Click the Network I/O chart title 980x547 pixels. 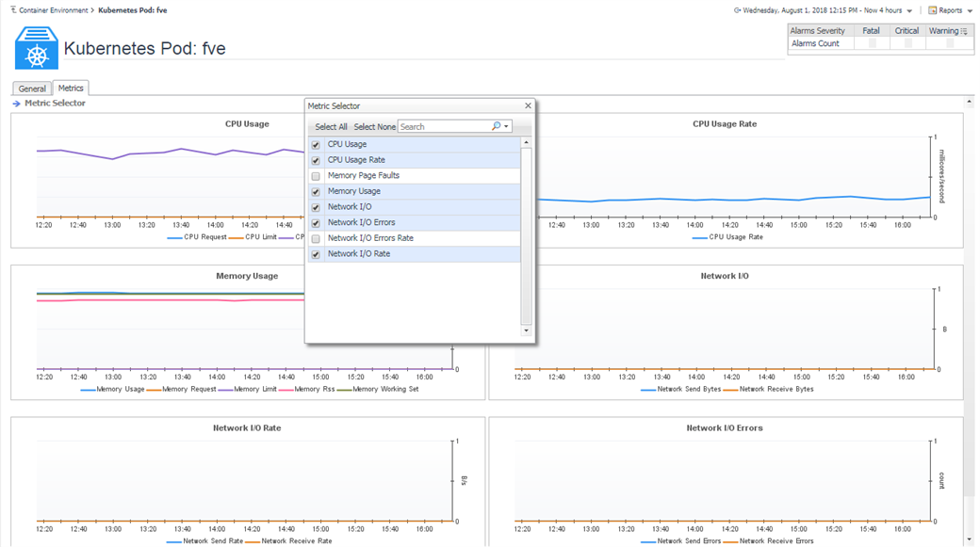pos(725,276)
